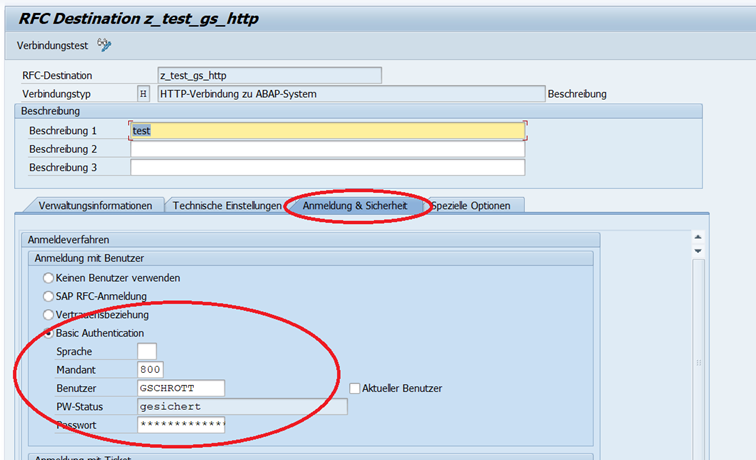756x460 pixels.
Task: Choose SAP RFC-Anmeldung radio option
Action: point(48,297)
